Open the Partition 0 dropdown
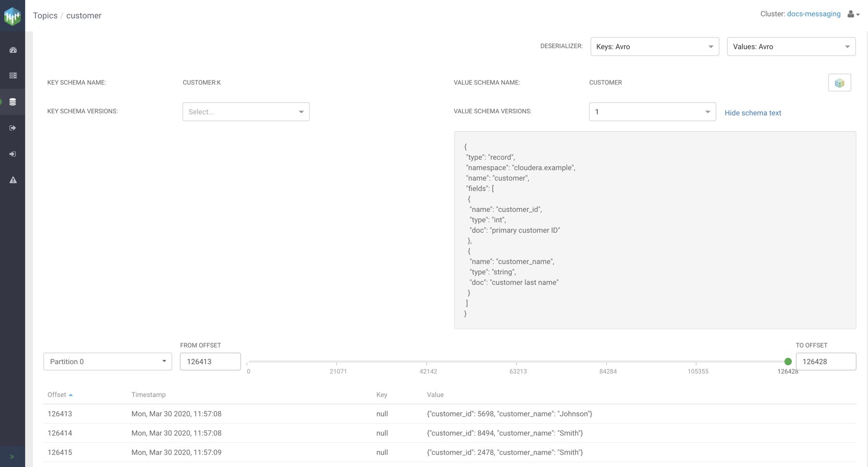 tap(107, 362)
